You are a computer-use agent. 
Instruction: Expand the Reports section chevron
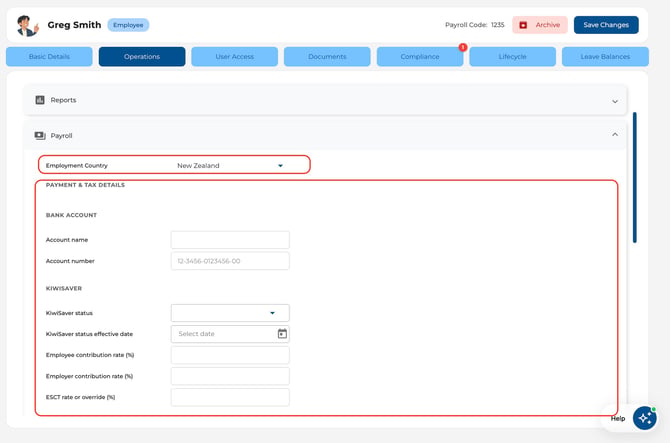pos(615,101)
